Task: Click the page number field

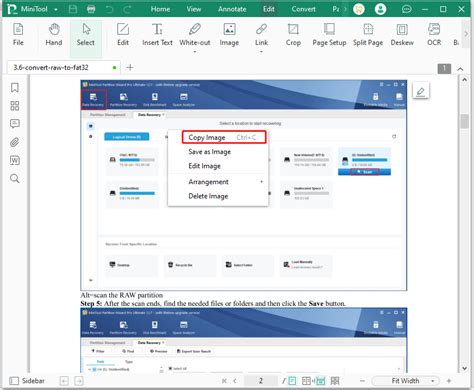Action: coord(261,381)
